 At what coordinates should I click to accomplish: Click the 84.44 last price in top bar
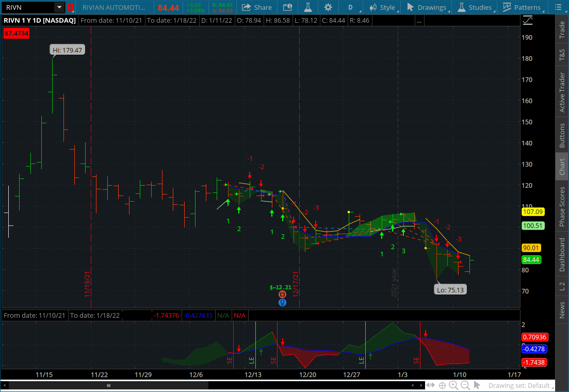point(168,8)
